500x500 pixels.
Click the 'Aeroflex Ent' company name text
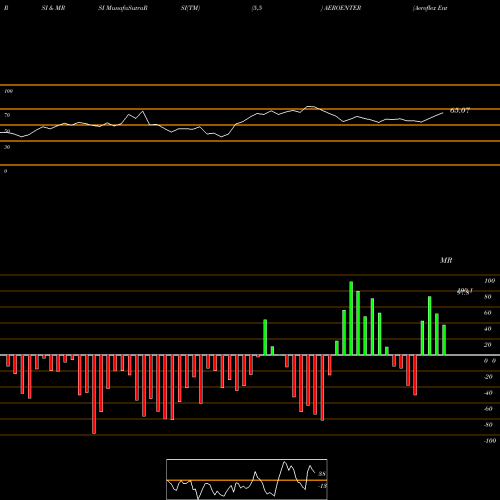pos(430,8)
